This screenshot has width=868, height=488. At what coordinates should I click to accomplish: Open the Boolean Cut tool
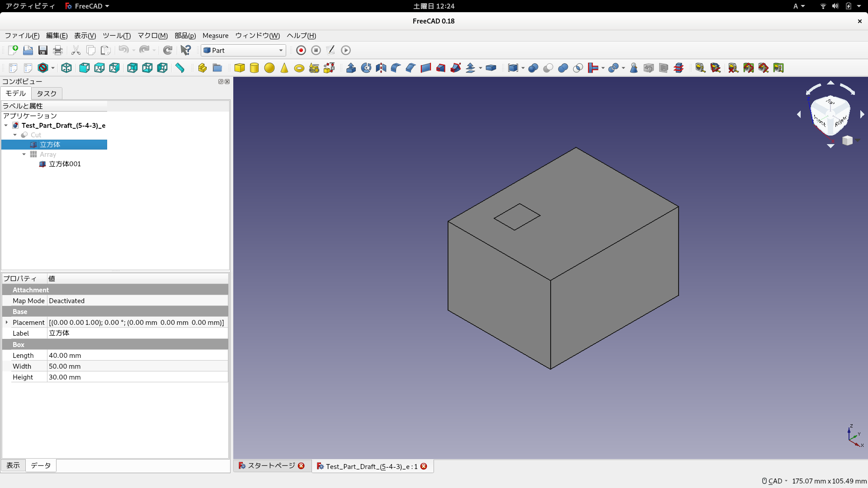(547, 68)
